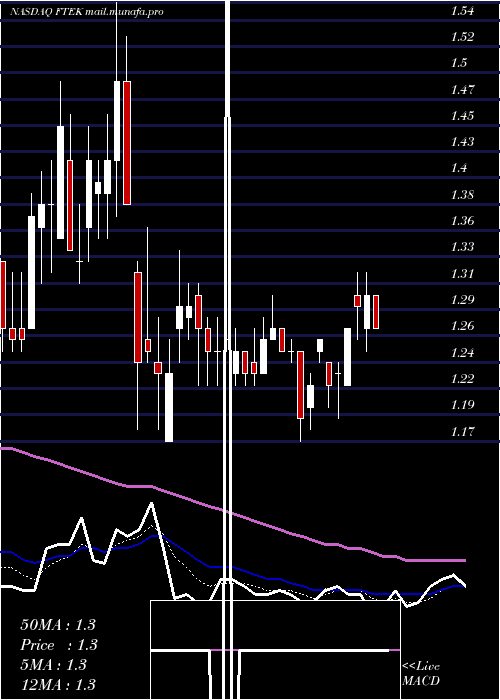Click the 1.47 price axis label
Image resolution: width=500 pixels, height=700 pixels.
(462, 90)
